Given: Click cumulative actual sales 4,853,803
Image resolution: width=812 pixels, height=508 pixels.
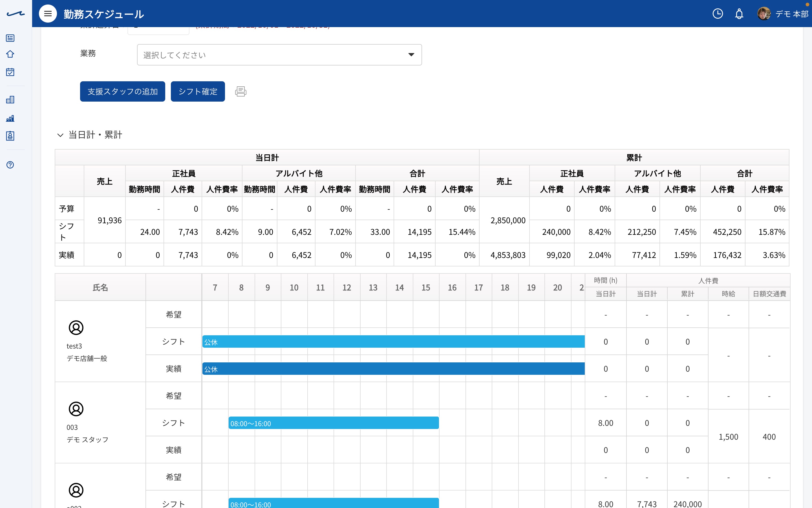Looking at the screenshot, I should [x=508, y=255].
